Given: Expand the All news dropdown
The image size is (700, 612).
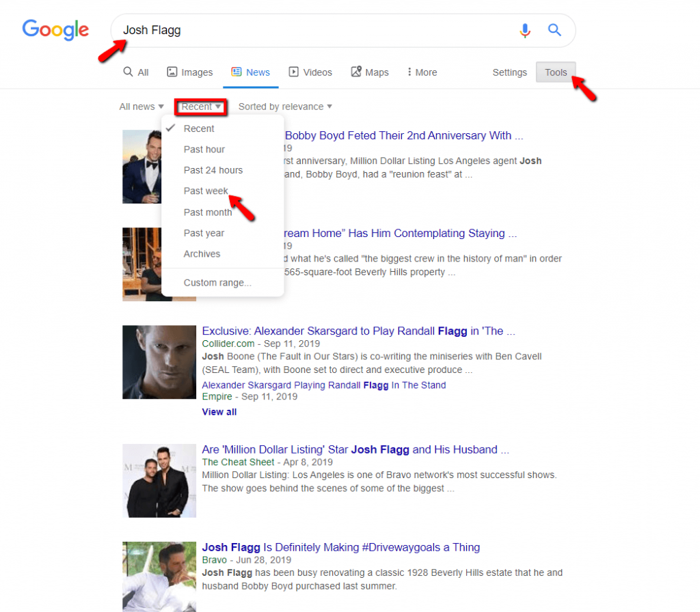Looking at the screenshot, I should coord(142,107).
